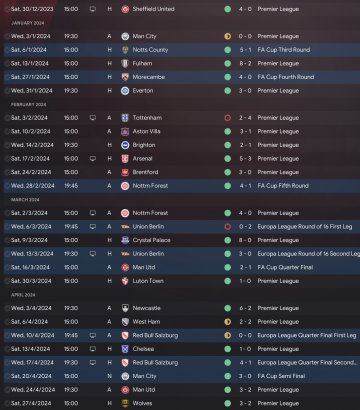
Task: Click the yellow draw indicator for West Ham
Action: click(x=228, y=322)
